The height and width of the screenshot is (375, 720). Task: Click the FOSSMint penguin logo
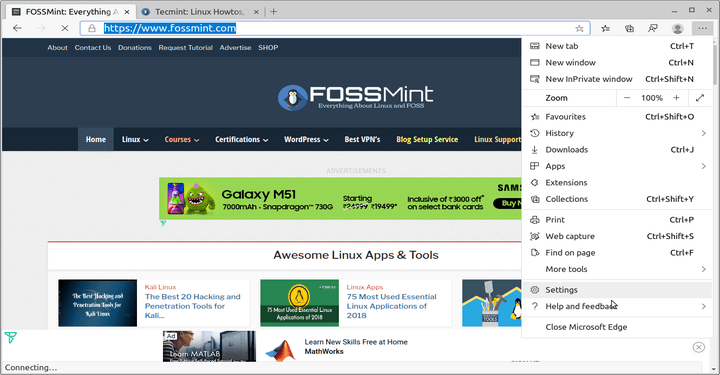coord(292,97)
